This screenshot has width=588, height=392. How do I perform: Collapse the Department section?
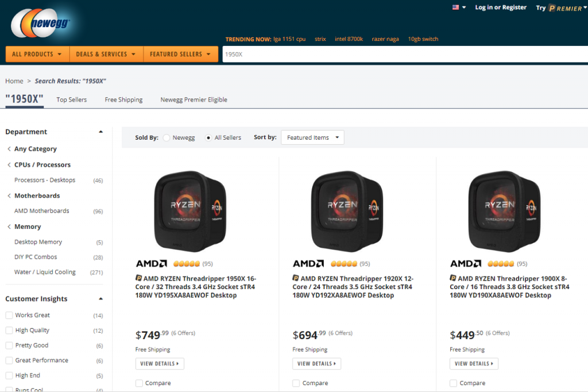pos(100,132)
